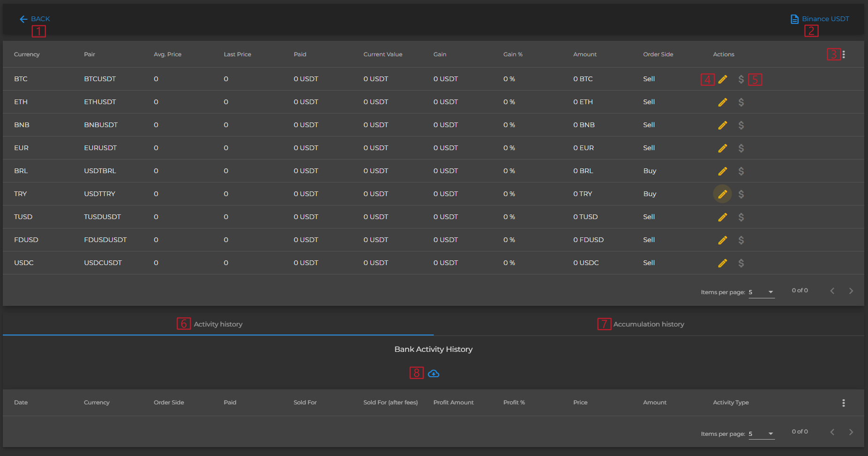
Task: Select the Activity history tab
Action: point(218,324)
